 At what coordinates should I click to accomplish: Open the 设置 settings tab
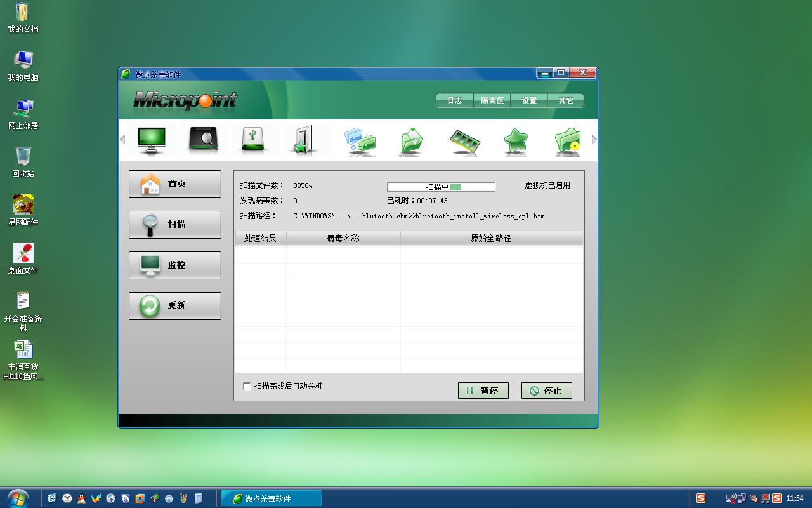click(x=529, y=100)
